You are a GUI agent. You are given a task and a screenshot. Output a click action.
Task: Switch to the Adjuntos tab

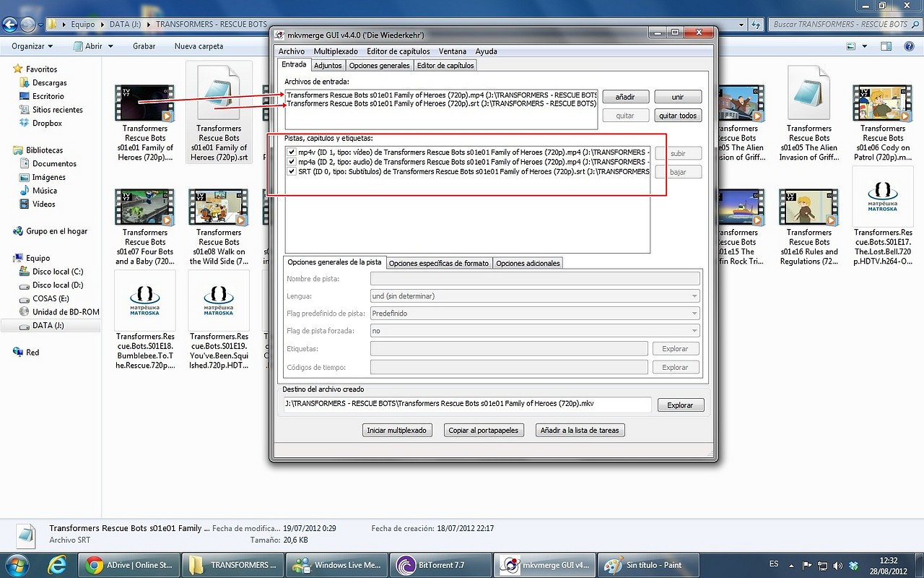(x=328, y=65)
